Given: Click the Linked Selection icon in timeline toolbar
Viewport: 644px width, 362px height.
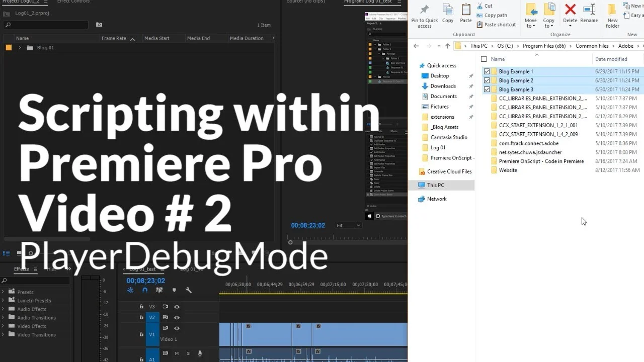Looking at the screenshot, I should (x=159, y=290).
